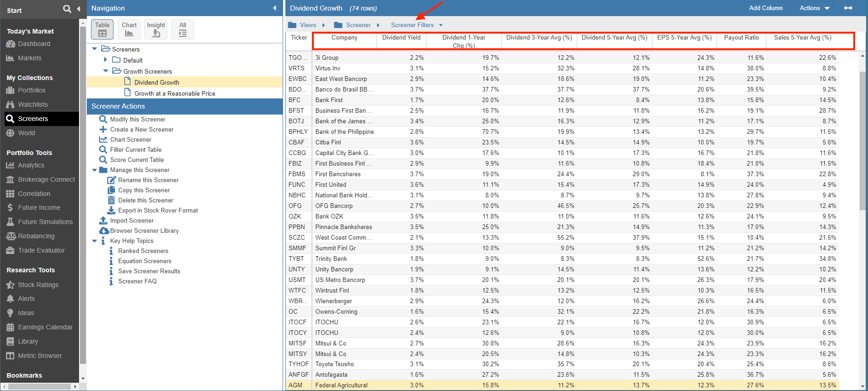Select the VRTS ticker cell
The image size is (868, 391).
click(x=298, y=68)
